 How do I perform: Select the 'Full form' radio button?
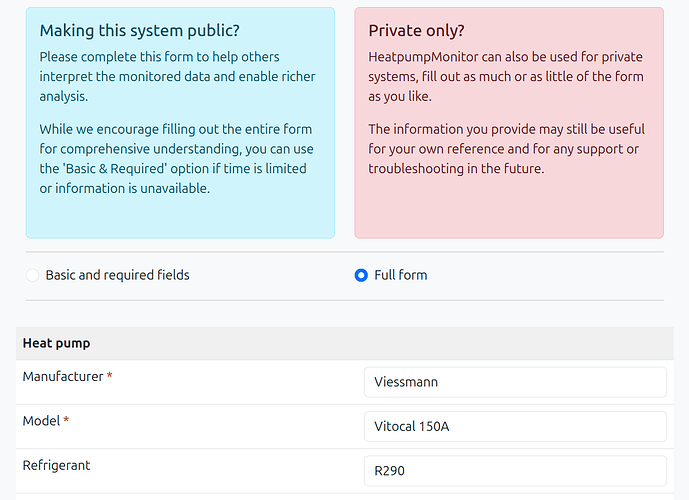361,275
